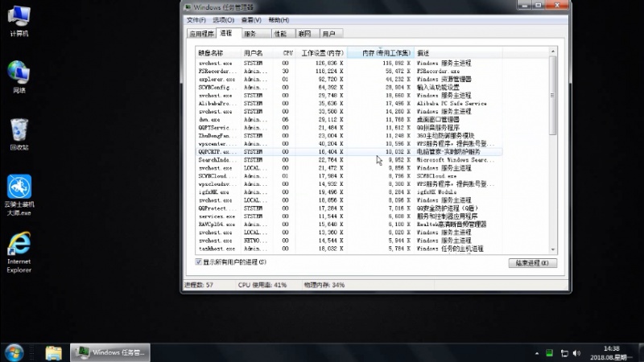Click the process list vertical scrollbar thumb
This screenshot has height=362, width=644.
(x=553, y=95)
